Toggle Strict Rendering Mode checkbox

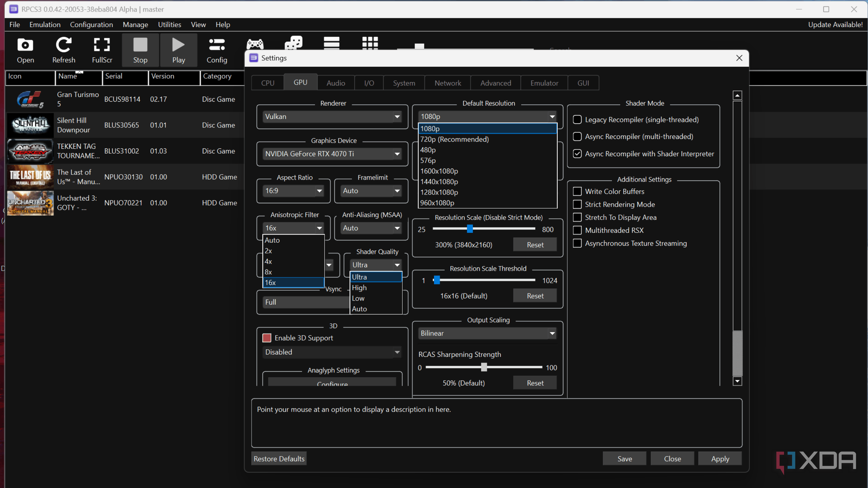click(577, 204)
